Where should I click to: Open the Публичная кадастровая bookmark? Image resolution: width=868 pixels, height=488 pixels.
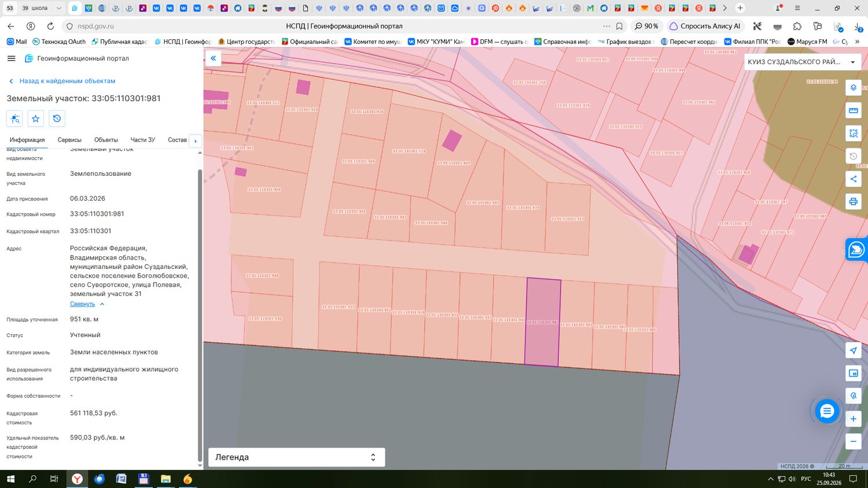tap(119, 42)
